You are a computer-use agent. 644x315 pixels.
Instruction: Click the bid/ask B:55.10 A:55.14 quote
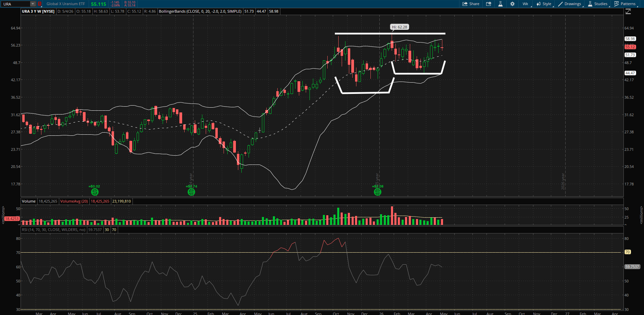pyautogui.click(x=130, y=4)
